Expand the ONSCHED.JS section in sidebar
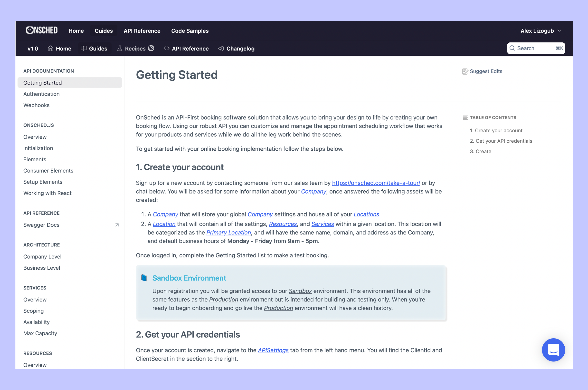The height and width of the screenshot is (390, 588). 38,125
